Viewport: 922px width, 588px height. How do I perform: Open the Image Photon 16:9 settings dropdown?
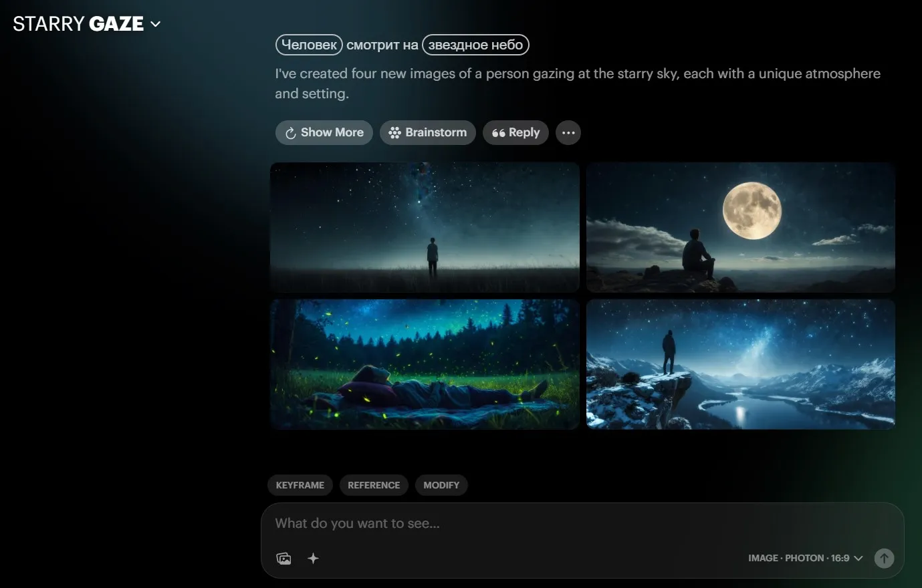[806, 558]
